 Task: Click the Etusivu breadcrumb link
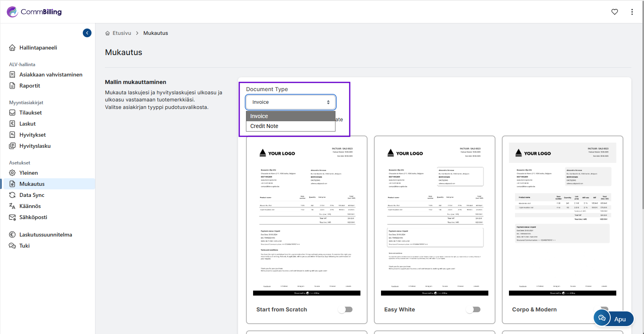coord(122,33)
